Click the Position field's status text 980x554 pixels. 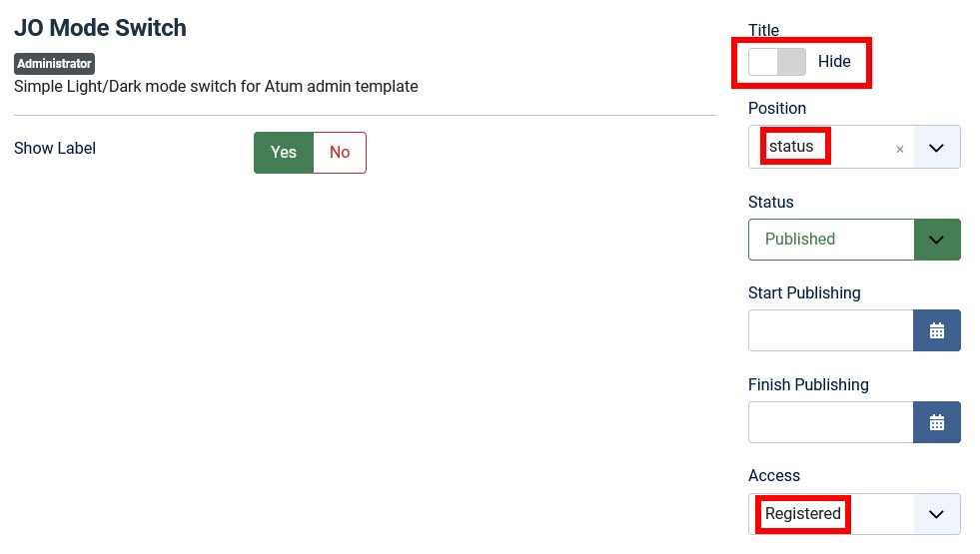(x=791, y=147)
